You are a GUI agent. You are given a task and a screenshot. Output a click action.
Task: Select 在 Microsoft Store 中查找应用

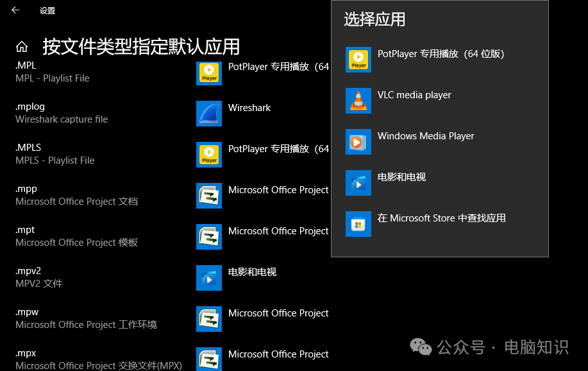[441, 218]
